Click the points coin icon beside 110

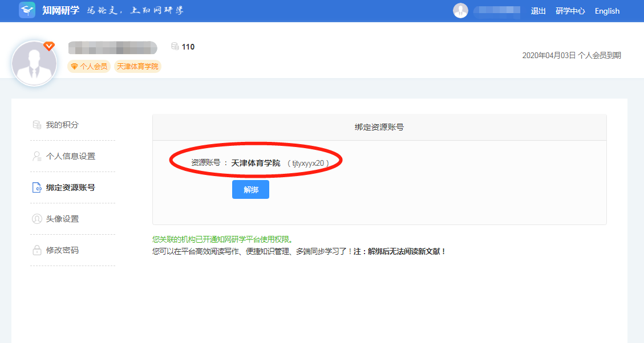point(175,46)
